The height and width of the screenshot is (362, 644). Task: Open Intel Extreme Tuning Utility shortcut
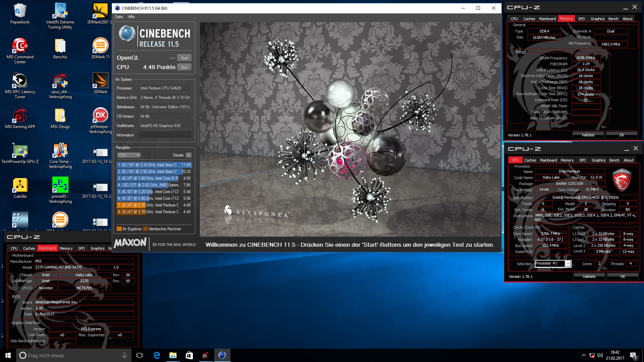pos(60,16)
